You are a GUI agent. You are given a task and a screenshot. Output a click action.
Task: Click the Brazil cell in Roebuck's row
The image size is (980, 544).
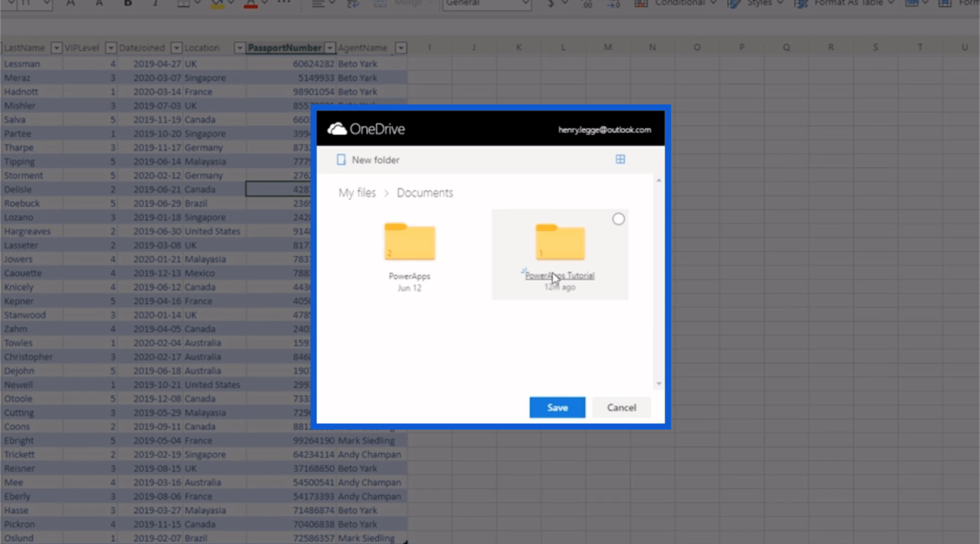point(214,203)
